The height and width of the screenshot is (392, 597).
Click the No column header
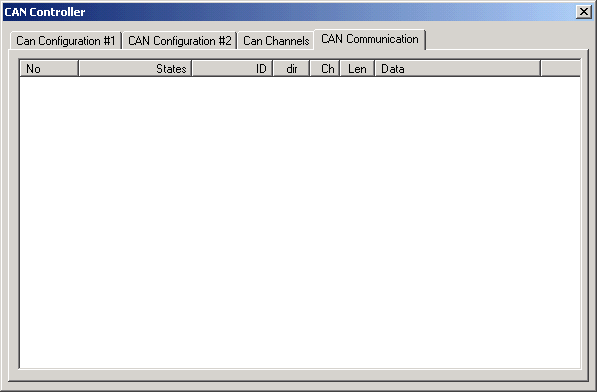point(49,69)
